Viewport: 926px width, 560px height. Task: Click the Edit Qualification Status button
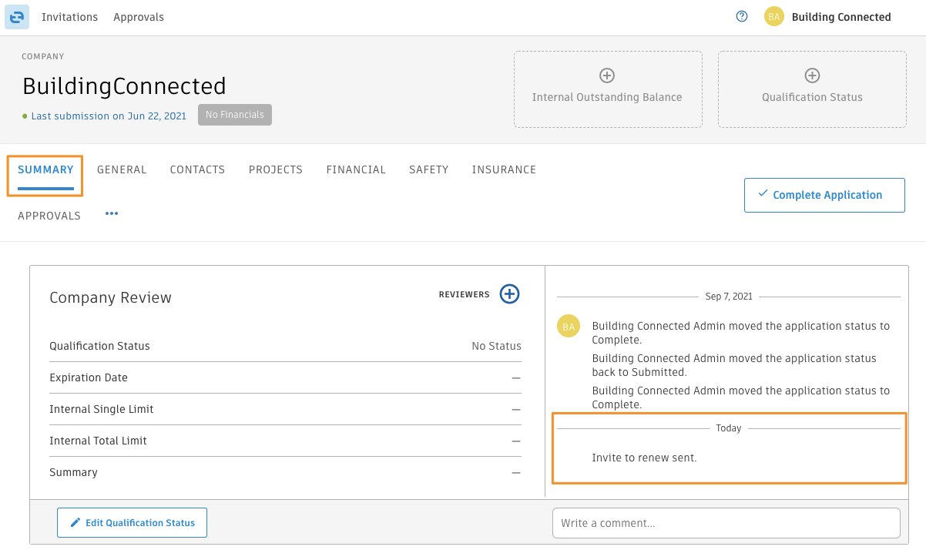click(x=132, y=522)
